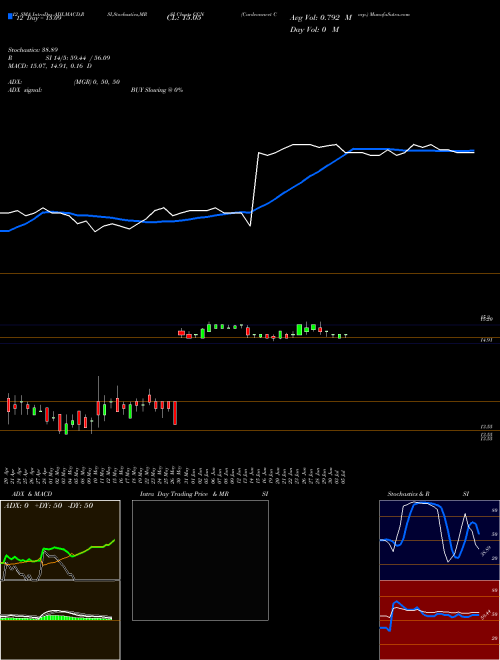Open the blue Stochastics chart panel
Image resolution: width=500 pixels, height=660 pixels.
pyautogui.click(x=439, y=540)
